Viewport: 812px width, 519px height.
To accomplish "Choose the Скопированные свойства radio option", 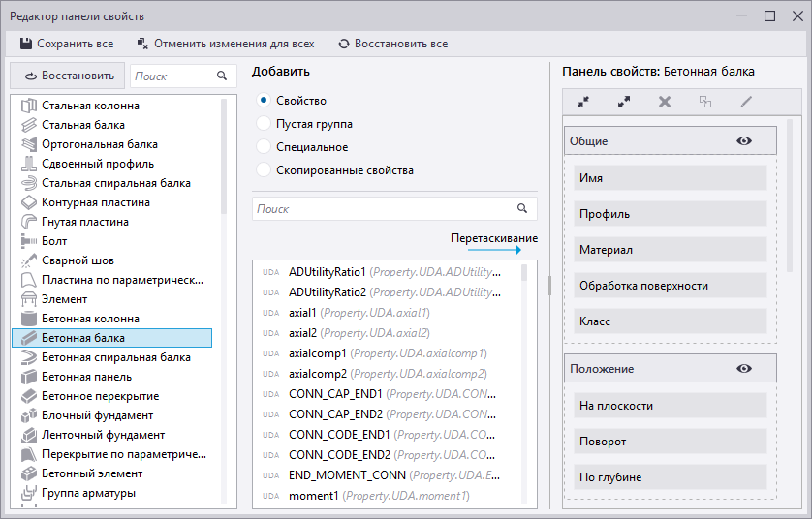I will (x=264, y=170).
